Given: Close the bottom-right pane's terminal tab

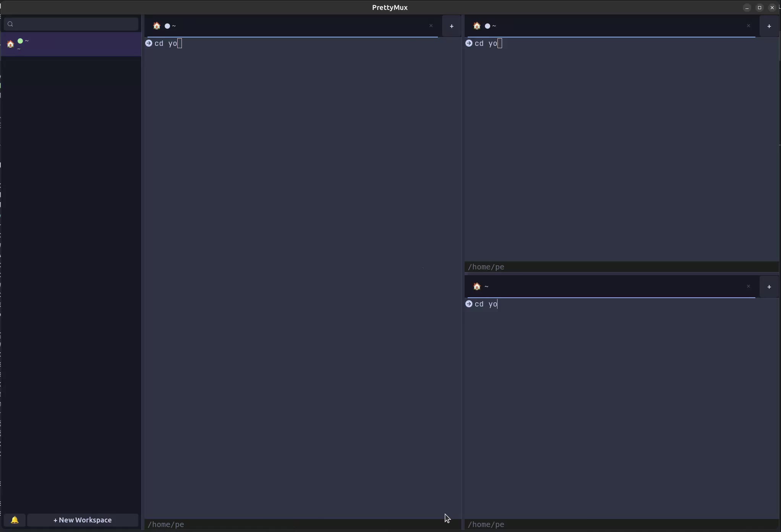Looking at the screenshot, I should [x=748, y=287].
